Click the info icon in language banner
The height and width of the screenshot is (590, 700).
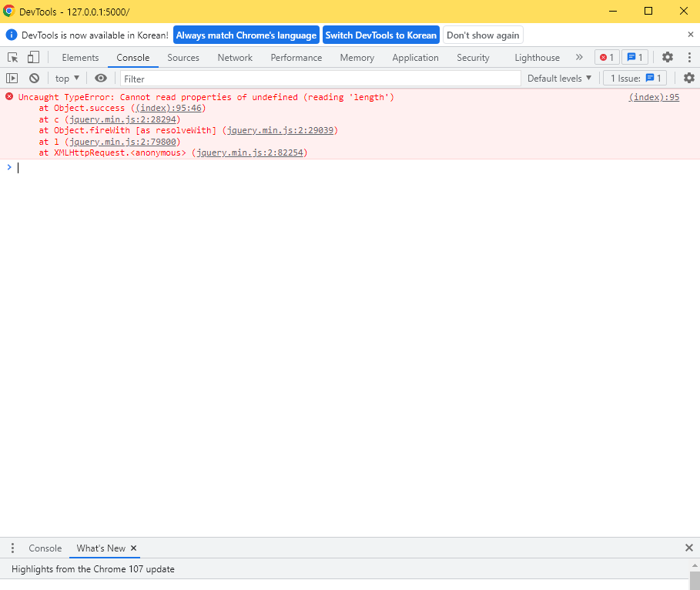[x=11, y=35]
